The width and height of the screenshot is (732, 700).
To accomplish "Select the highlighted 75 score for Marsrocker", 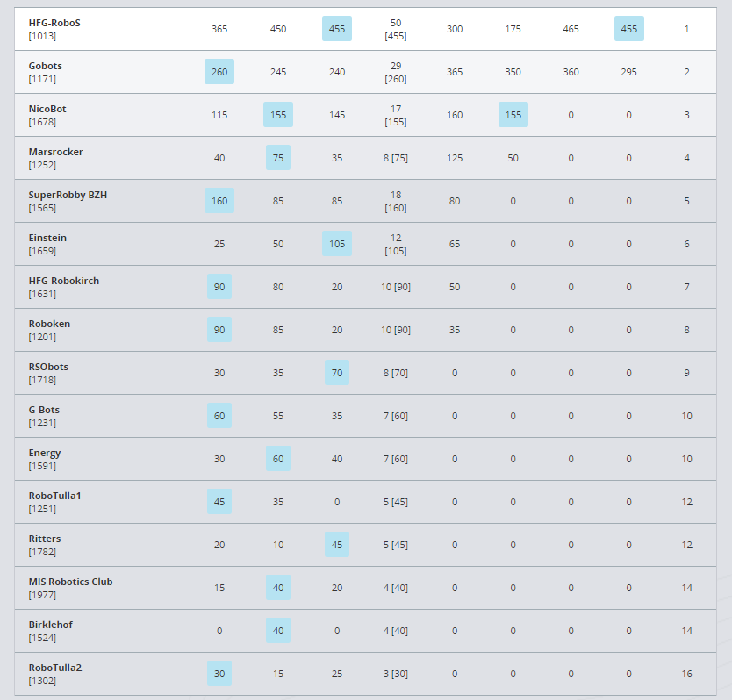I will coord(278,158).
